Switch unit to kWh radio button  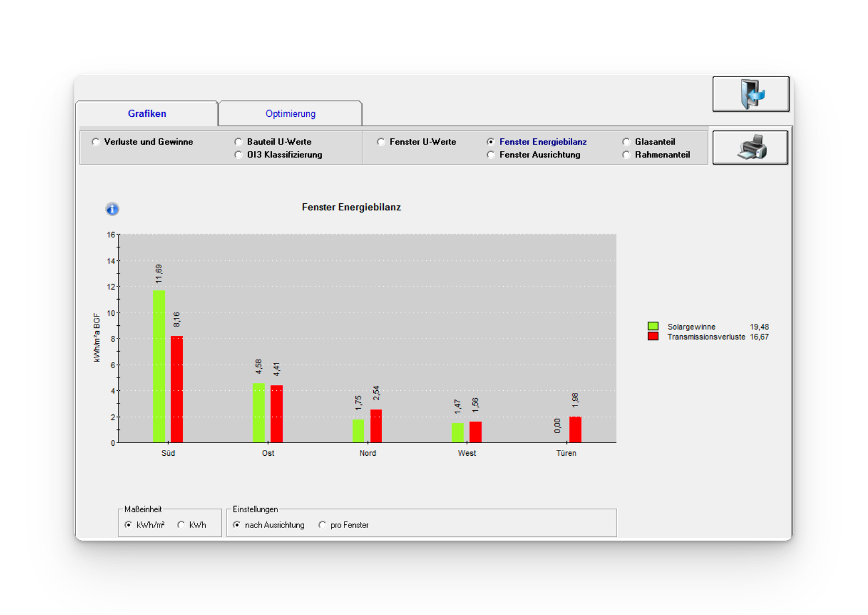point(181,525)
